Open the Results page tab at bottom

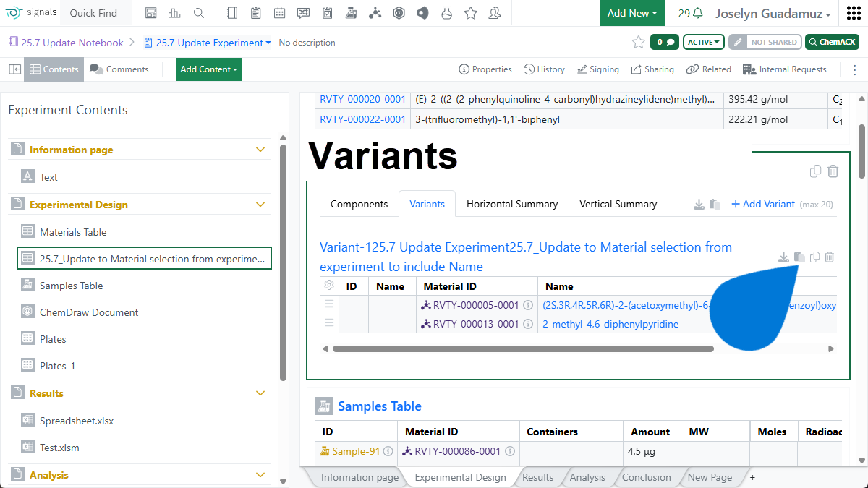click(537, 477)
